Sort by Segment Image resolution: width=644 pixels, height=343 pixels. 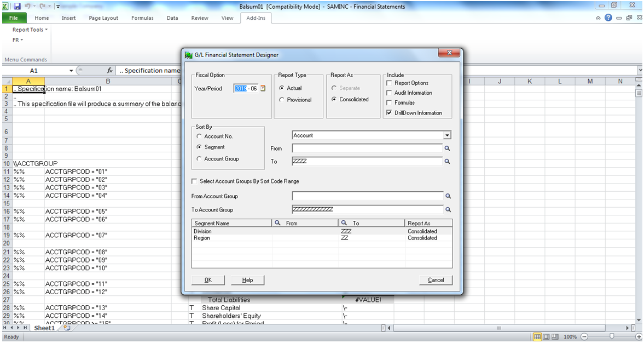(x=210, y=147)
